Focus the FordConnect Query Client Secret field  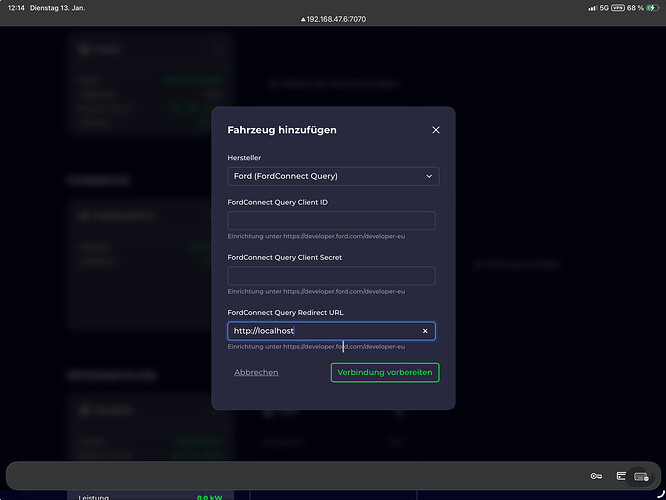331,276
